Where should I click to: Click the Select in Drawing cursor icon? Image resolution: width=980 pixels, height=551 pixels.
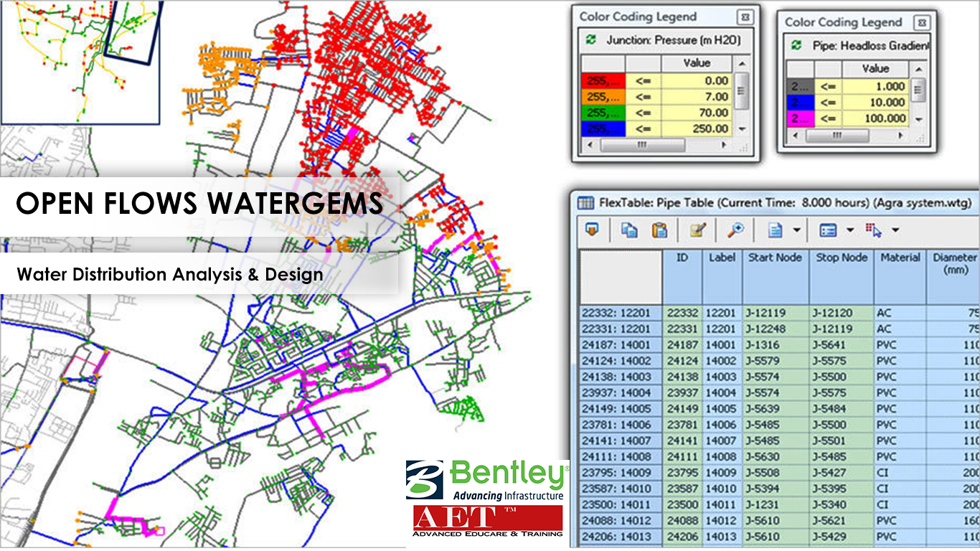tap(874, 230)
